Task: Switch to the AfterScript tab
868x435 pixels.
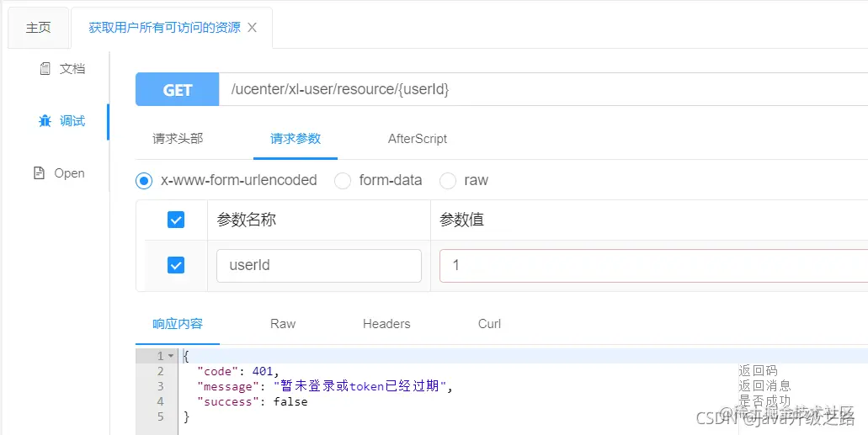Action: [418, 138]
